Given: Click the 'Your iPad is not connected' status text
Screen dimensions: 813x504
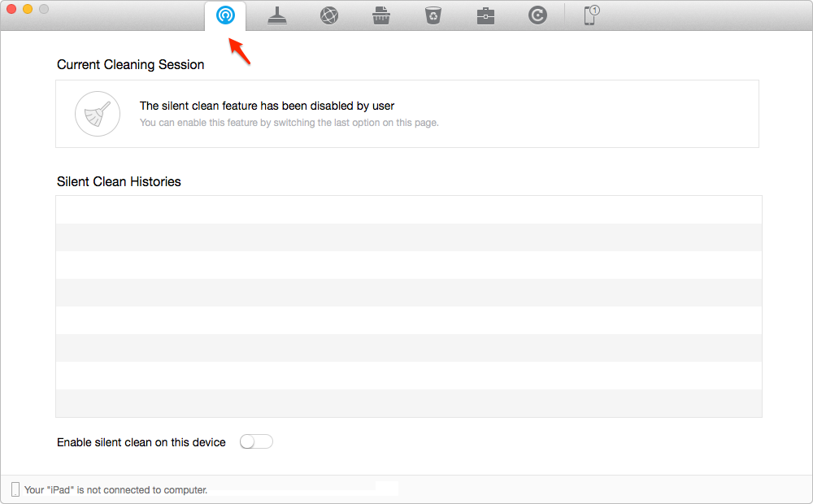Looking at the screenshot, I should pos(115,490).
